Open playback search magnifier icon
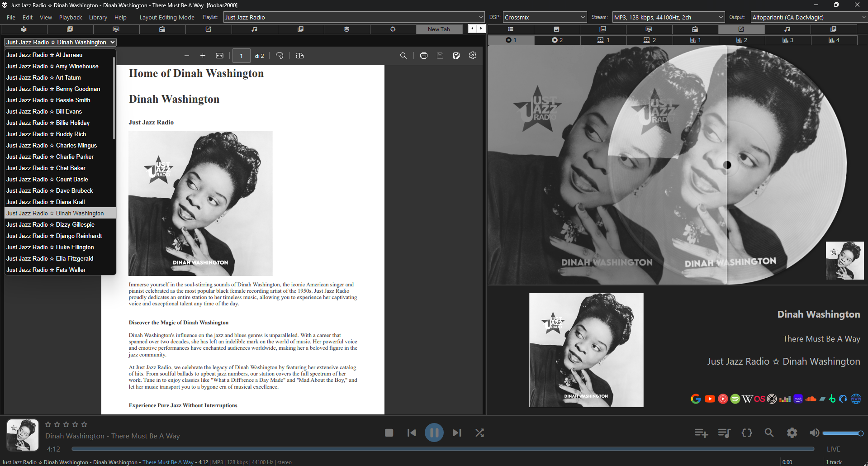Image resolution: width=868 pixels, height=466 pixels. click(x=769, y=433)
